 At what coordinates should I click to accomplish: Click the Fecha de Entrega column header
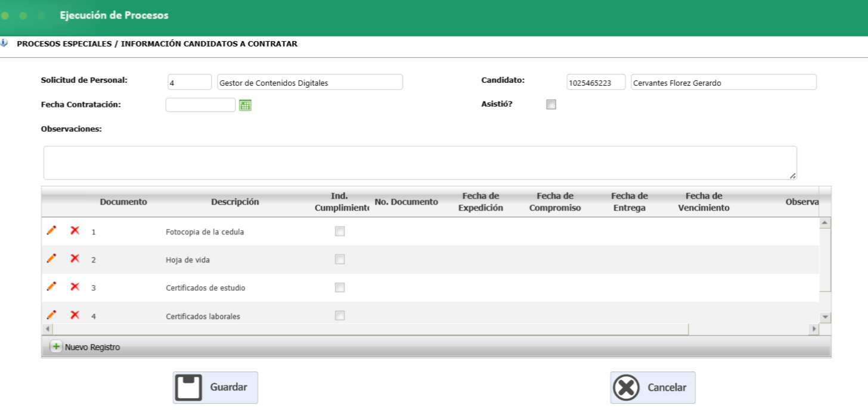[x=630, y=202]
